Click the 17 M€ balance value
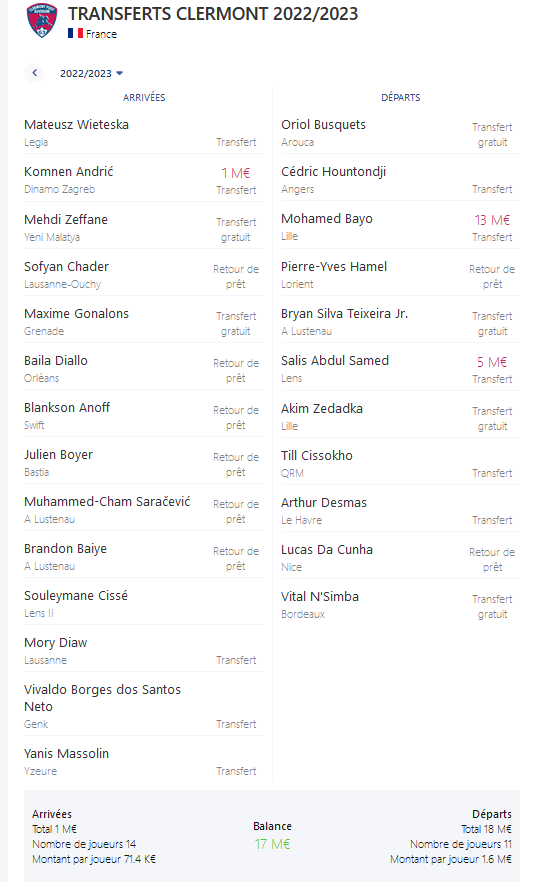 pyautogui.click(x=272, y=844)
